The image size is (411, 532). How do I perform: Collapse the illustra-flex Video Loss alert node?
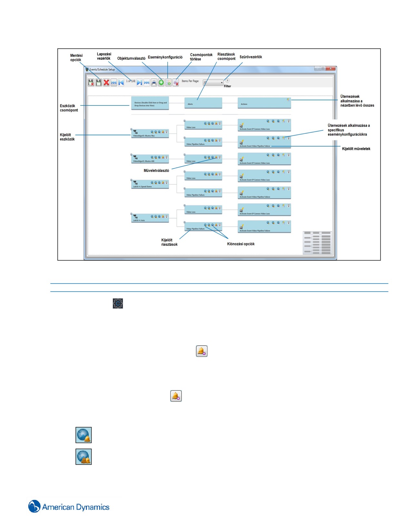coord(185,121)
